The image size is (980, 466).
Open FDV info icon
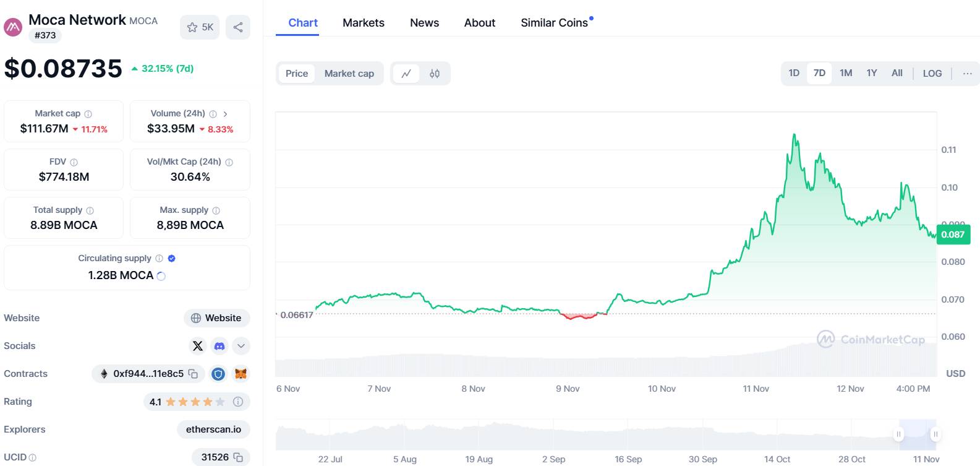74,162
